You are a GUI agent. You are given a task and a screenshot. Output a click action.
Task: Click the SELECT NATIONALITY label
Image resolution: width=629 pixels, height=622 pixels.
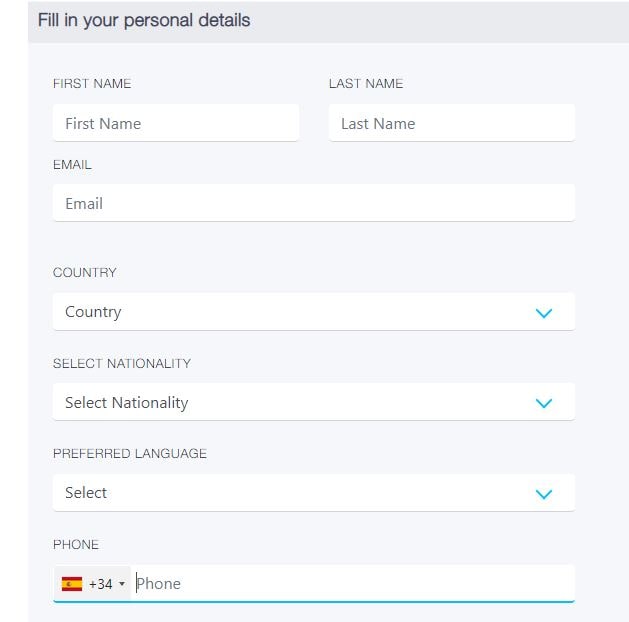click(122, 363)
